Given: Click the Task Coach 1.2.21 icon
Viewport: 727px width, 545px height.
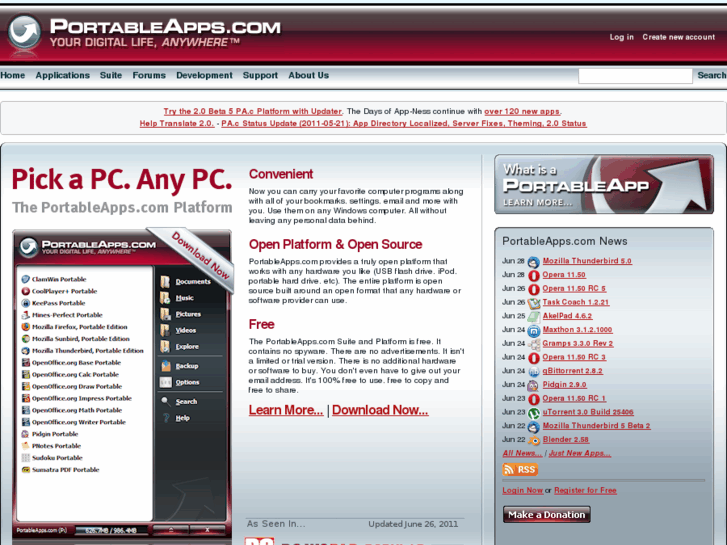Looking at the screenshot, I should [x=534, y=303].
